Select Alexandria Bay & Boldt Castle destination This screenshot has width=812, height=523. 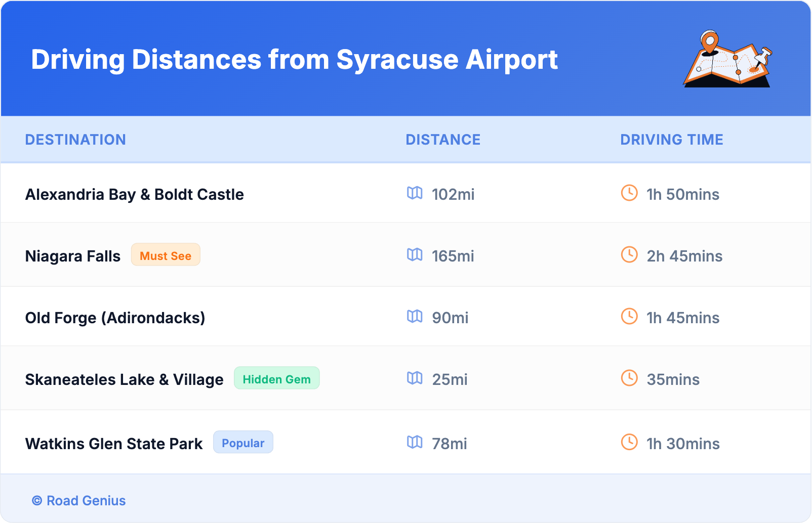135,195
